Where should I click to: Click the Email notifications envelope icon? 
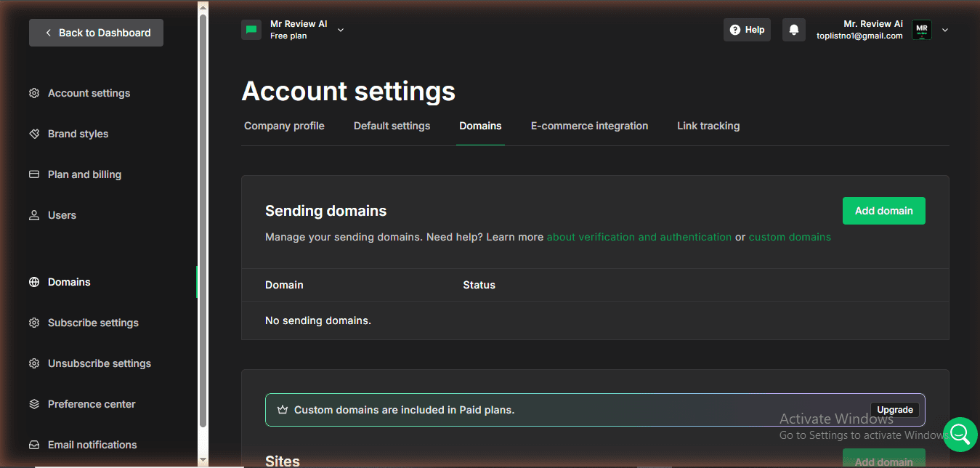tap(34, 445)
